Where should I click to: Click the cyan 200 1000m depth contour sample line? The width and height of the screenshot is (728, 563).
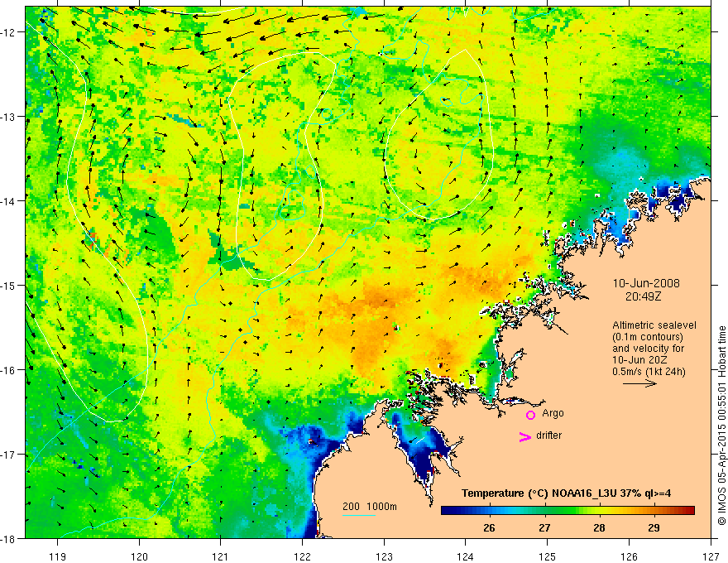359,515
